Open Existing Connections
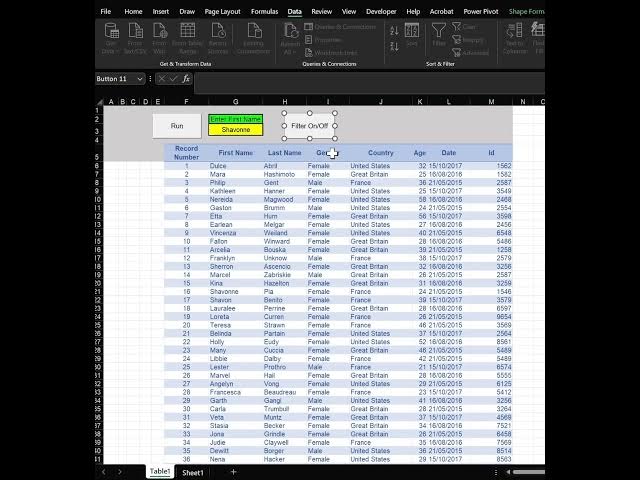Viewport: 640px width, 480px height. [253, 38]
